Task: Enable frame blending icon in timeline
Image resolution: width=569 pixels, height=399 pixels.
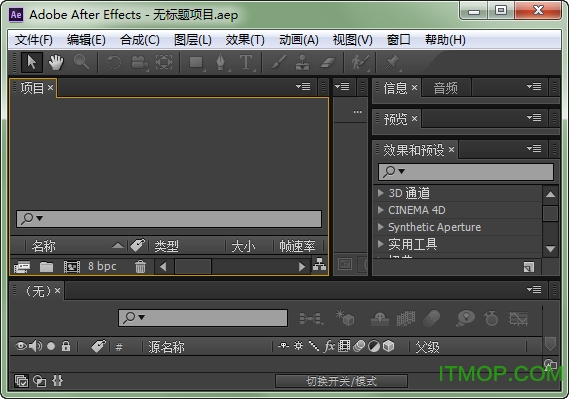Action: pos(406,318)
